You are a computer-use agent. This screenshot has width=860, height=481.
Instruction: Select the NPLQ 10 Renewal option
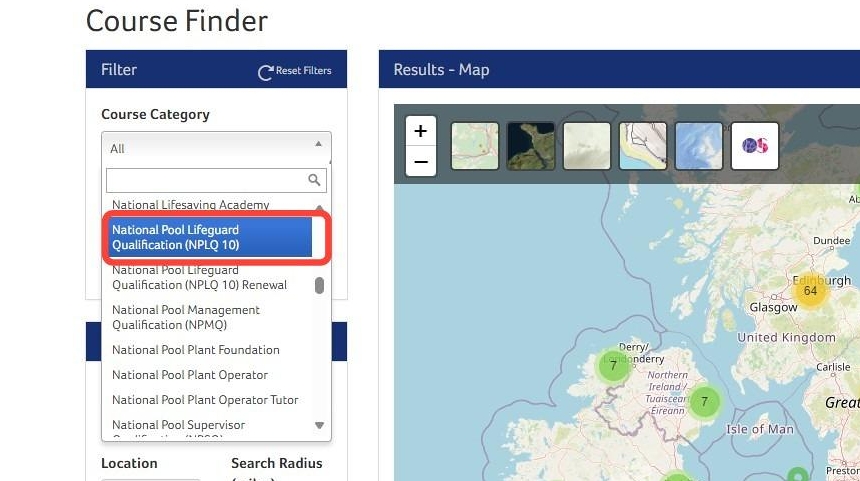tap(200, 278)
